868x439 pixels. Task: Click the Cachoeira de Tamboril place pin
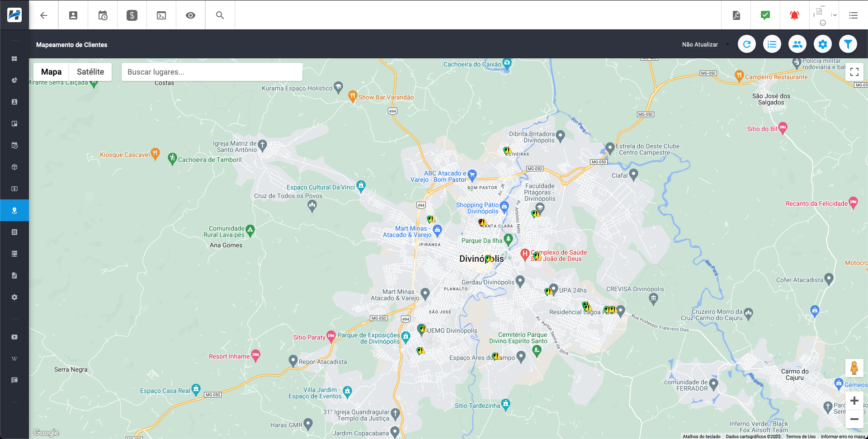[172, 158]
